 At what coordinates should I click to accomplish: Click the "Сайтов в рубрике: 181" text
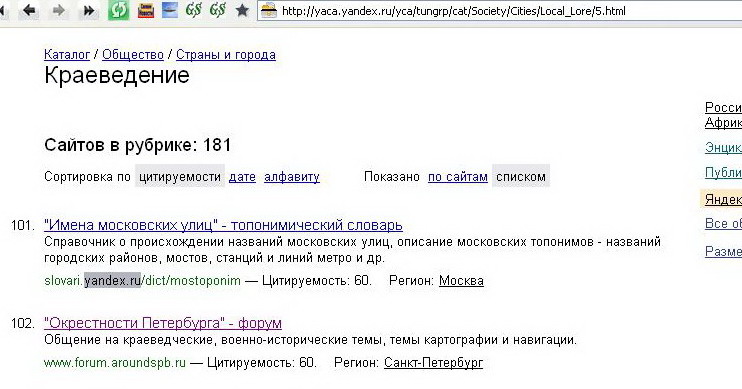tap(138, 145)
